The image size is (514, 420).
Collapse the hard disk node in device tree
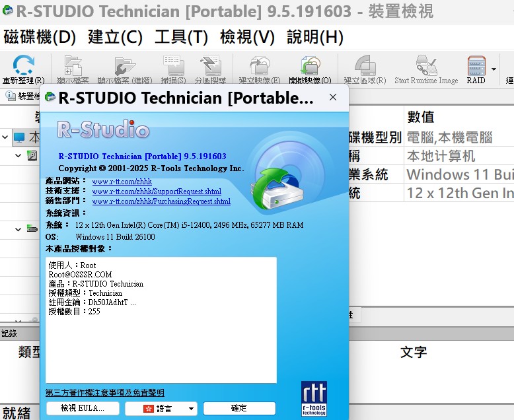[18, 156]
